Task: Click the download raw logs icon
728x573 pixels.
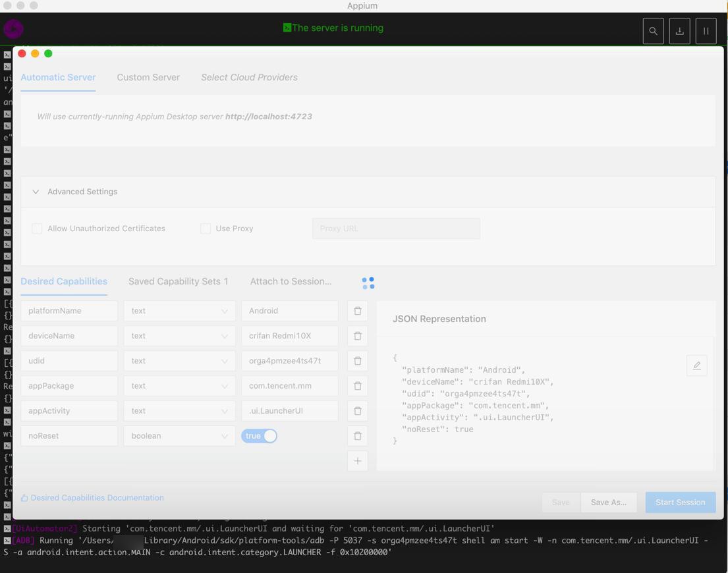Action: [x=679, y=31]
